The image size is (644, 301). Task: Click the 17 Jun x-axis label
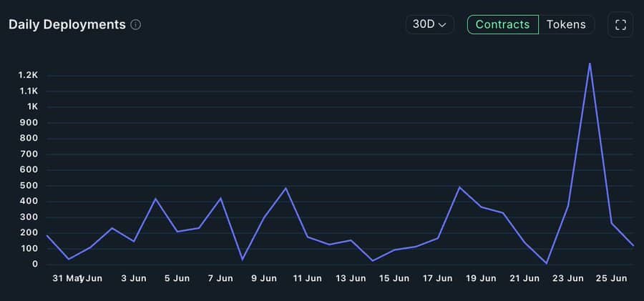(438, 278)
